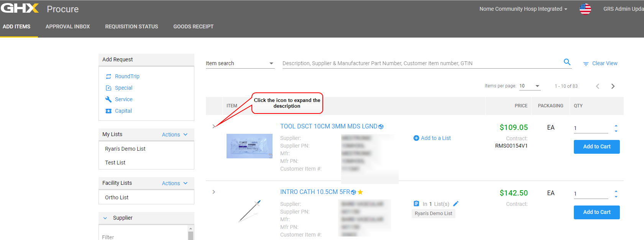Go to next results page arrow
The width and height of the screenshot is (644, 240).
click(x=613, y=86)
